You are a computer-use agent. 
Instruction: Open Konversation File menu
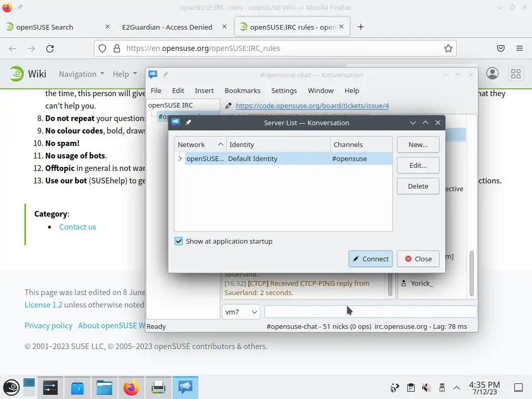click(156, 90)
